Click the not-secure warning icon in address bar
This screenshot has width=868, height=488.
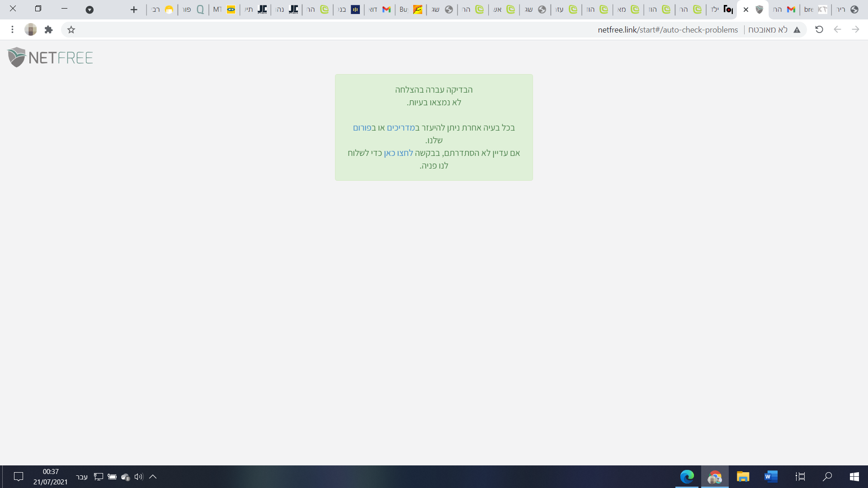[797, 30]
